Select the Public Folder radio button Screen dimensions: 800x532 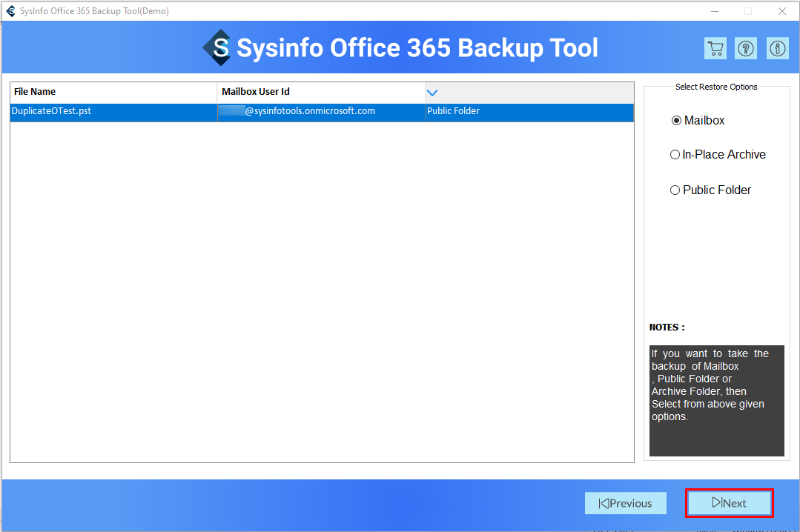click(675, 190)
